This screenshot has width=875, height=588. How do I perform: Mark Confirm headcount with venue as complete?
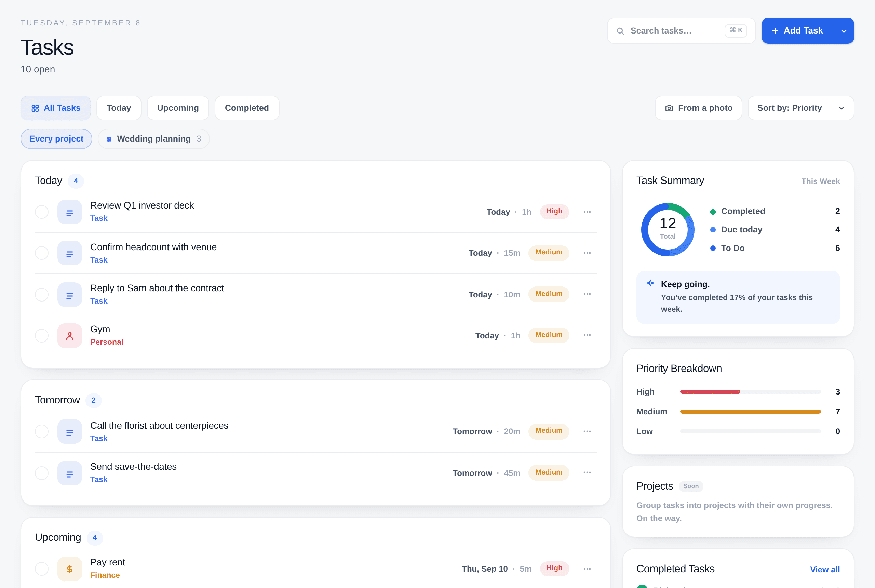42,253
